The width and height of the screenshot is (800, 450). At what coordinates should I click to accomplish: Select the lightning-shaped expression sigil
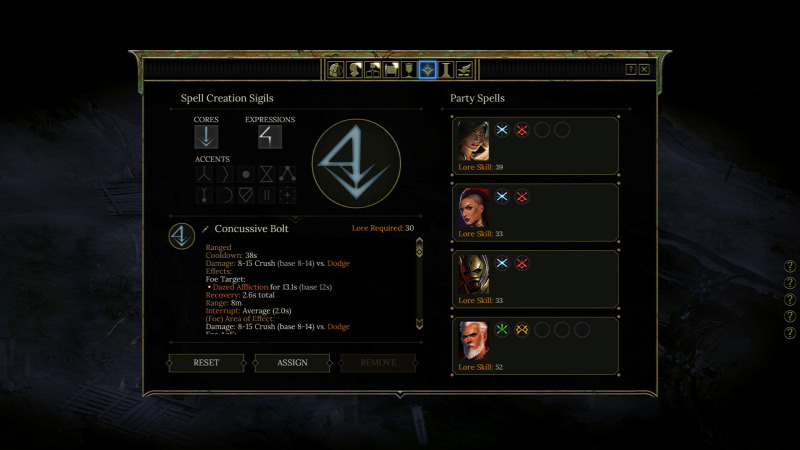(x=269, y=137)
